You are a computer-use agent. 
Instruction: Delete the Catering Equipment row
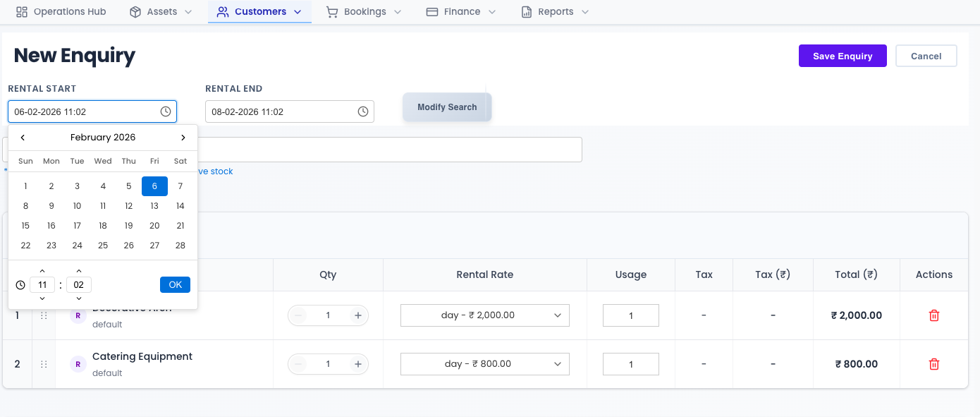pyautogui.click(x=933, y=364)
